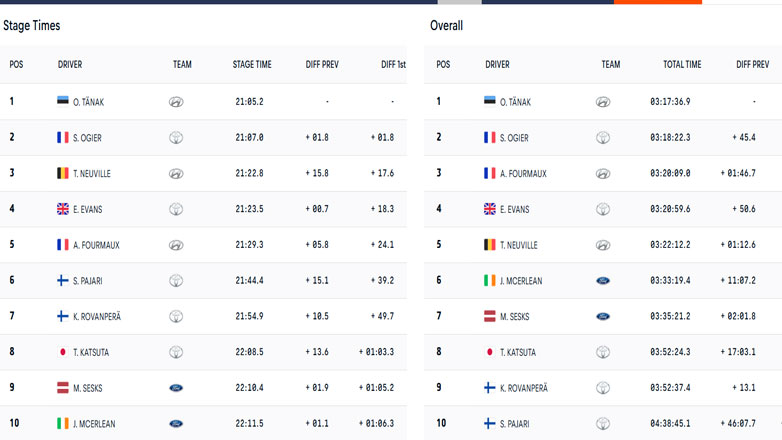This screenshot has width=782, height=440.
Task: Select the Hyundai logo in Fourmaux's Overall row
Action: click(x=603, y=174)
